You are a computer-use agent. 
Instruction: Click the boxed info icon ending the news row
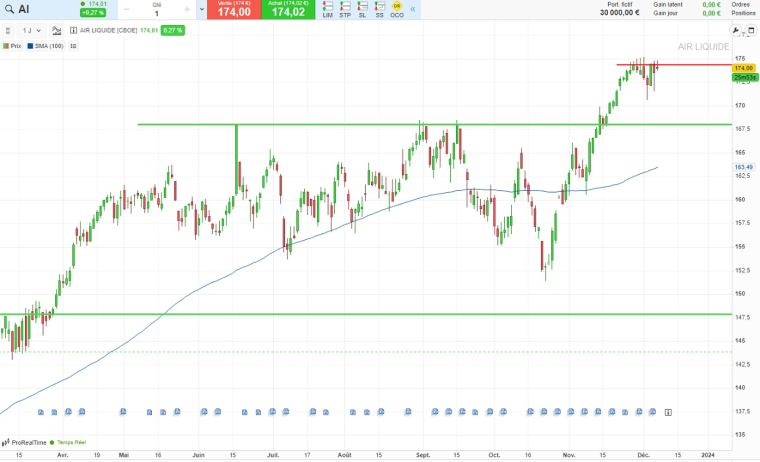click(x=668, y=413)
